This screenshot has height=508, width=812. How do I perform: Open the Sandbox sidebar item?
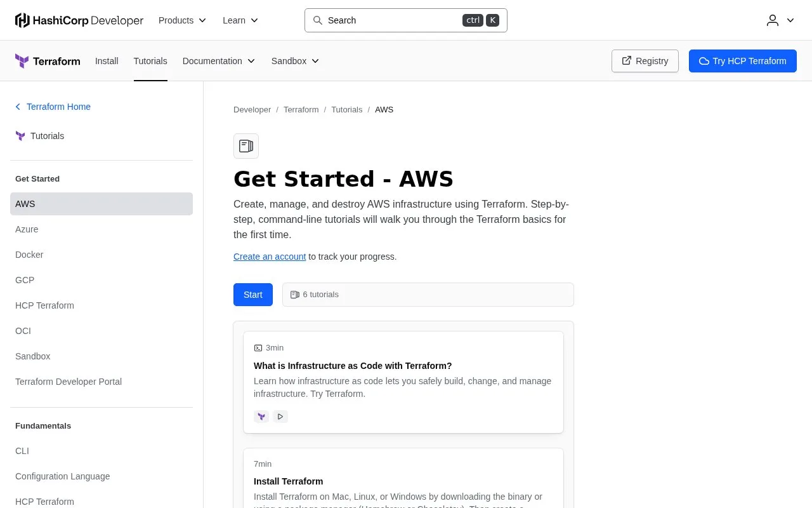click(101, 356)
